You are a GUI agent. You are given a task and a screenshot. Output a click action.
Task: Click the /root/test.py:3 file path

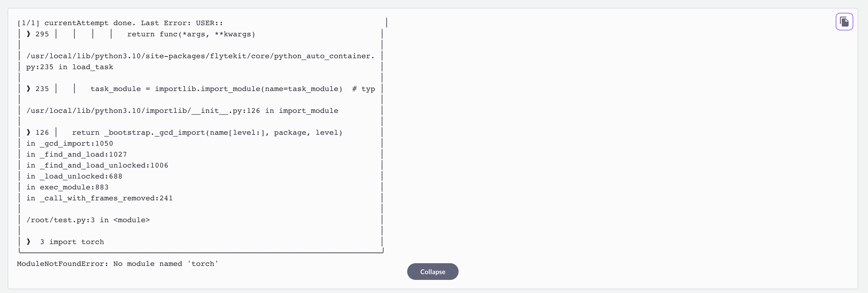pyautogui.click(x=88, y=220)
